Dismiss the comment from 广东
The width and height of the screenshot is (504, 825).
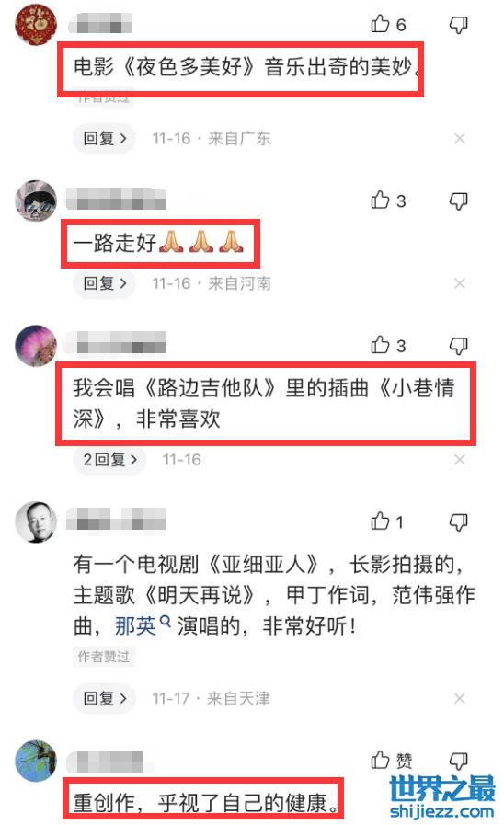click(459, 138)
